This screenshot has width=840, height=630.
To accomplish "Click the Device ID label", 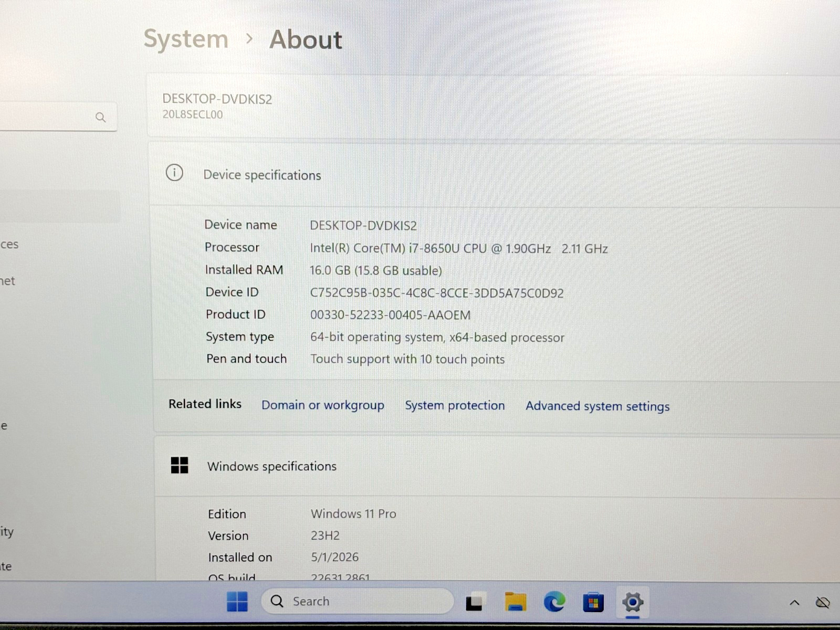I will pyautogui.click(x=232, y=292).
